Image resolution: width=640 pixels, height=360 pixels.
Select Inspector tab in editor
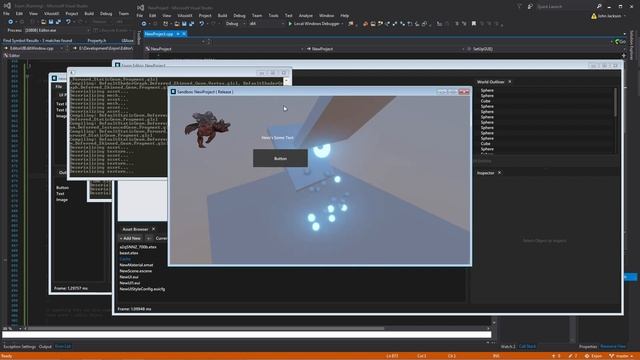(x=486, y=173)
